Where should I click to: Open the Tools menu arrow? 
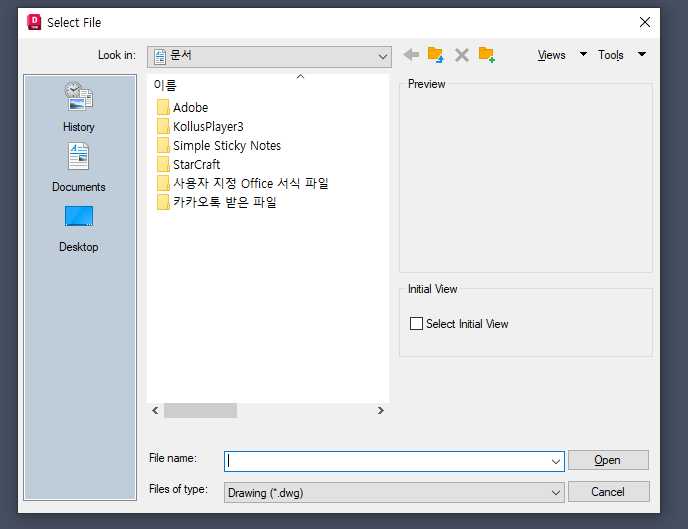(642, 54)
